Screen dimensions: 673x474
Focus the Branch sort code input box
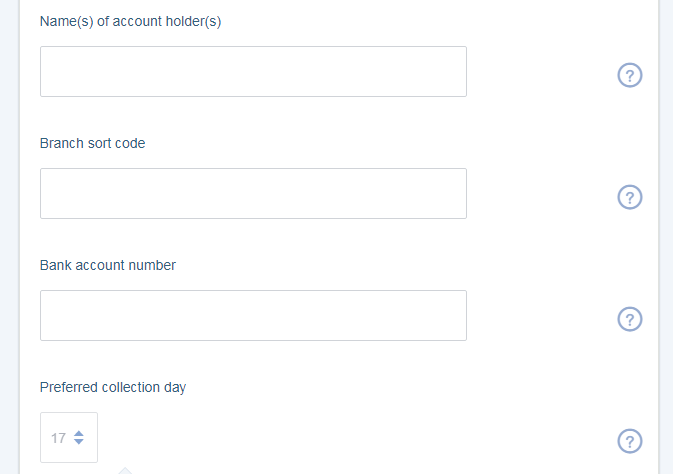253,193
